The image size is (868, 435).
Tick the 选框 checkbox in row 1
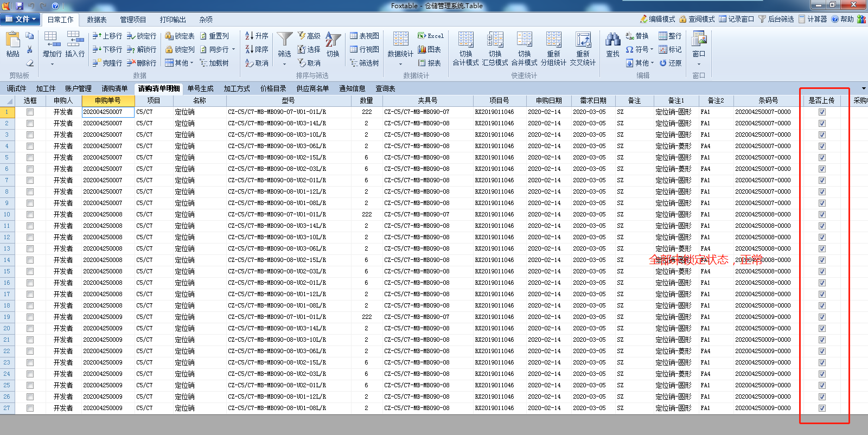[x=30, y=112]
